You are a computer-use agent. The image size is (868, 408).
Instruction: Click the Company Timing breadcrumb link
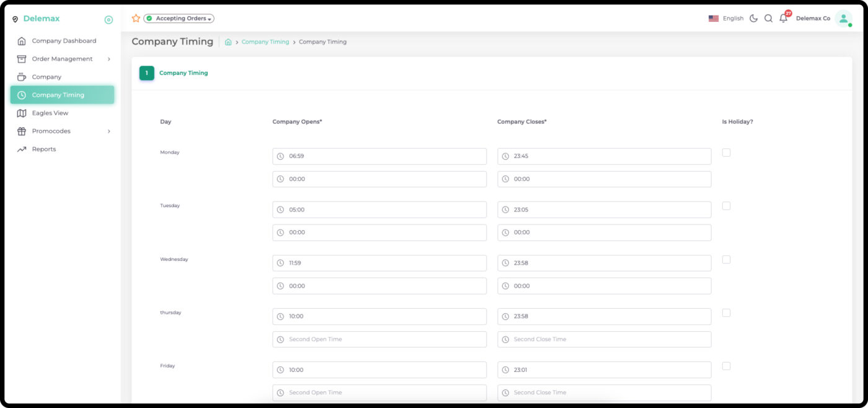pyautogui.click(x=265, y=42)
